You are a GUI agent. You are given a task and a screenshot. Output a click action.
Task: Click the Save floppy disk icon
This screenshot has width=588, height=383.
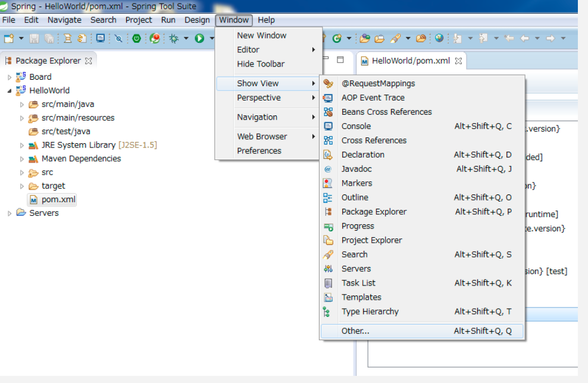[x=34, y=38]
